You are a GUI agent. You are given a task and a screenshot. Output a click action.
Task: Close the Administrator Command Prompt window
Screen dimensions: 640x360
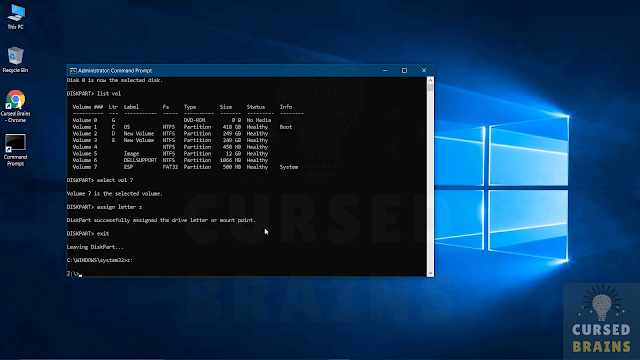click(424, 71)
